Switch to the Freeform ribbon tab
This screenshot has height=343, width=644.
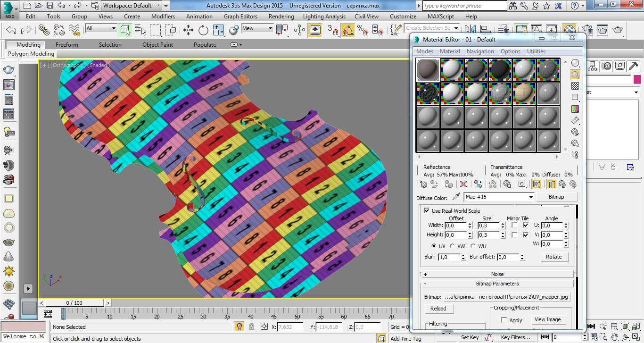[67, 45]
